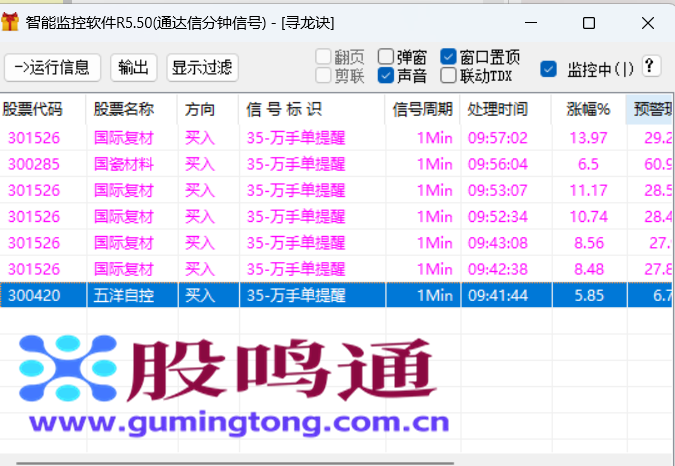Click the horizontal scrollbar at bottom
The width and height of the screenshot is (675, 466).
pos(235,463)
